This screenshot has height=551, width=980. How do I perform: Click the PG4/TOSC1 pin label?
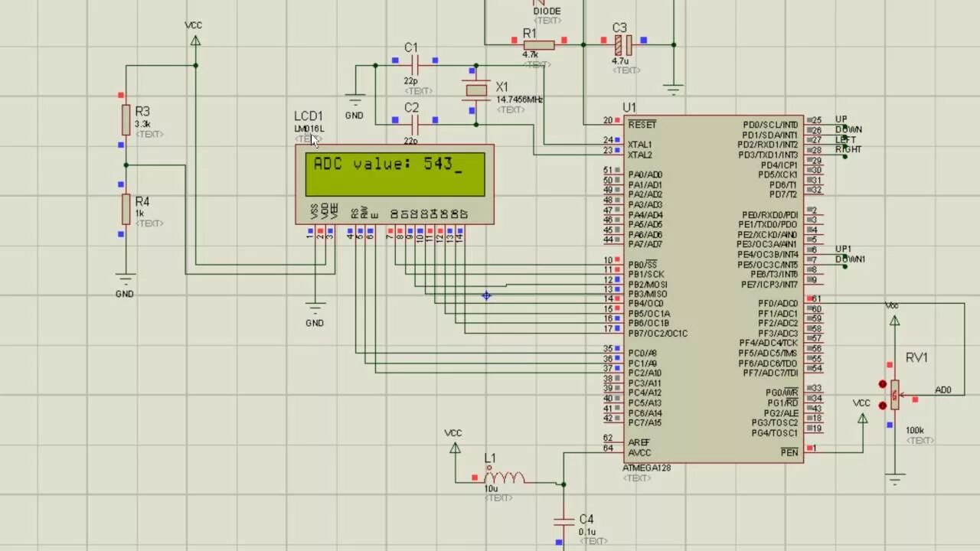click(x=775, y=433)
